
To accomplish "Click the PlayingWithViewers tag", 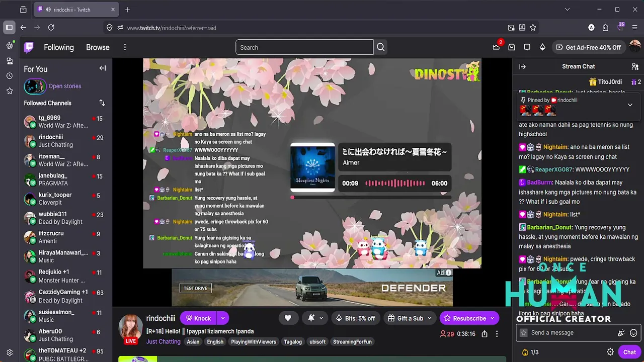I will click(x=254, y=342).
